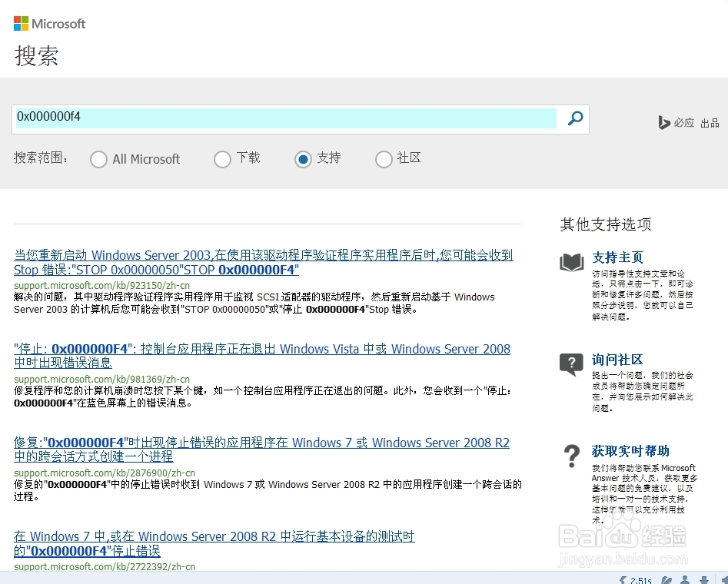Open the basic device test 停止错误 result
728x584 pixels.
(214, 543)
